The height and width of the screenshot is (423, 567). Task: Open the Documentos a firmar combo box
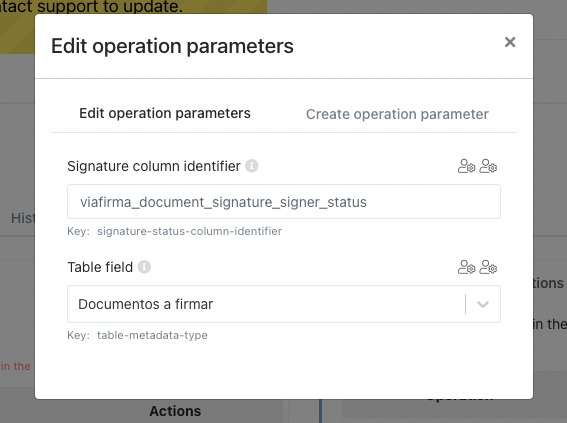pos(284,304)
